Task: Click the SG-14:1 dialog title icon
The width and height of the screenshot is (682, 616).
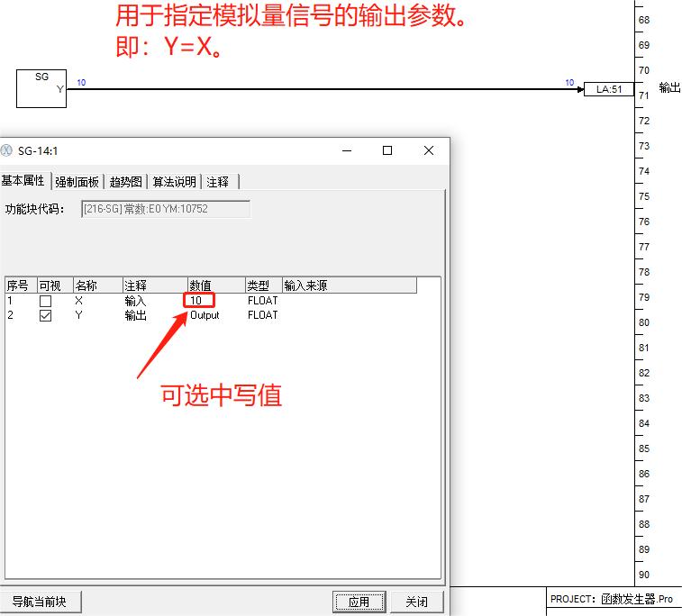Action: click(7, 150)
